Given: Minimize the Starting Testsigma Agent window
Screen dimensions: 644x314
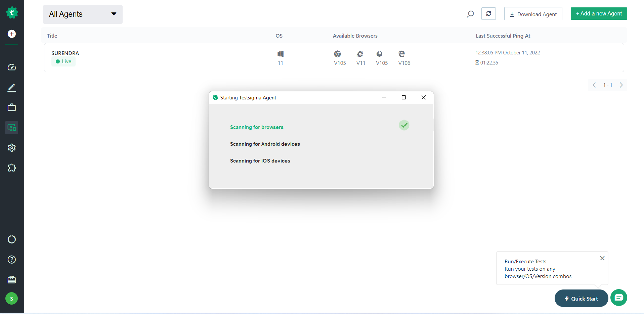Looking at the screenshot, I should 384,97.
